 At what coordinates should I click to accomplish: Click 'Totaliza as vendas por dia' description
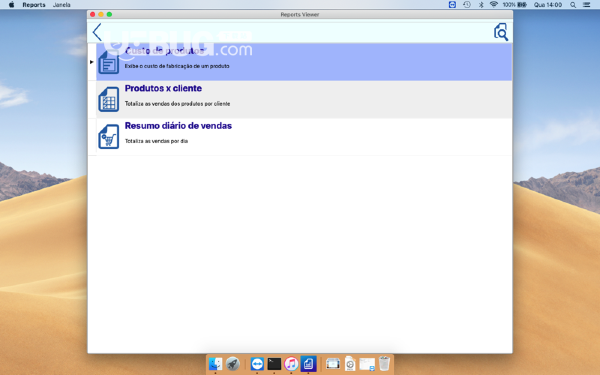(157, 141)
